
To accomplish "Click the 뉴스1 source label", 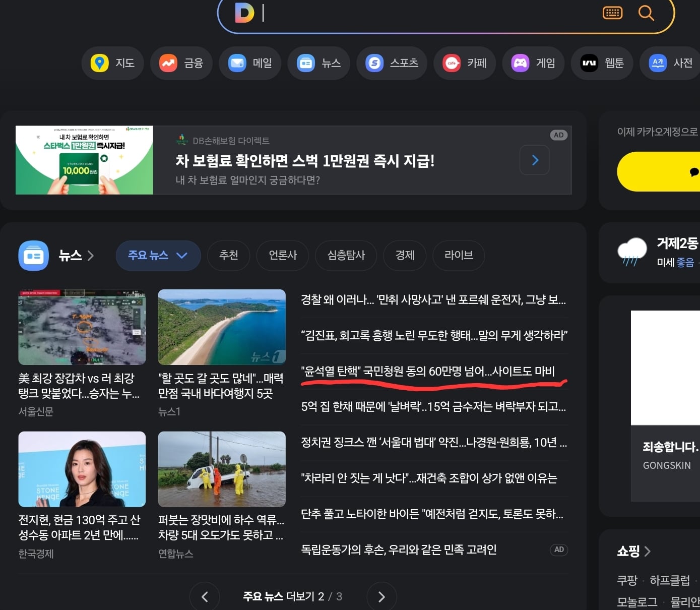I will pyautogui.click(x=169, y=412).
